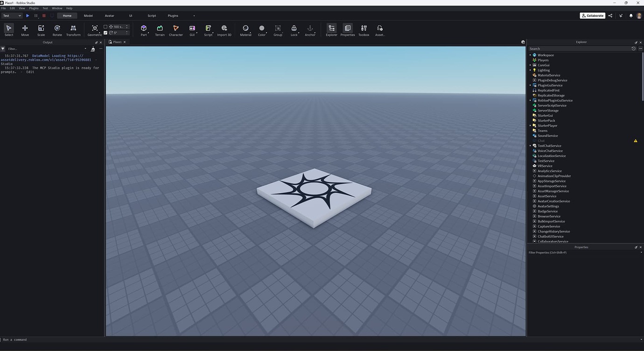Select the Move tool
The width and height of the screenshot is (644, 351).
tap(25, 30)
